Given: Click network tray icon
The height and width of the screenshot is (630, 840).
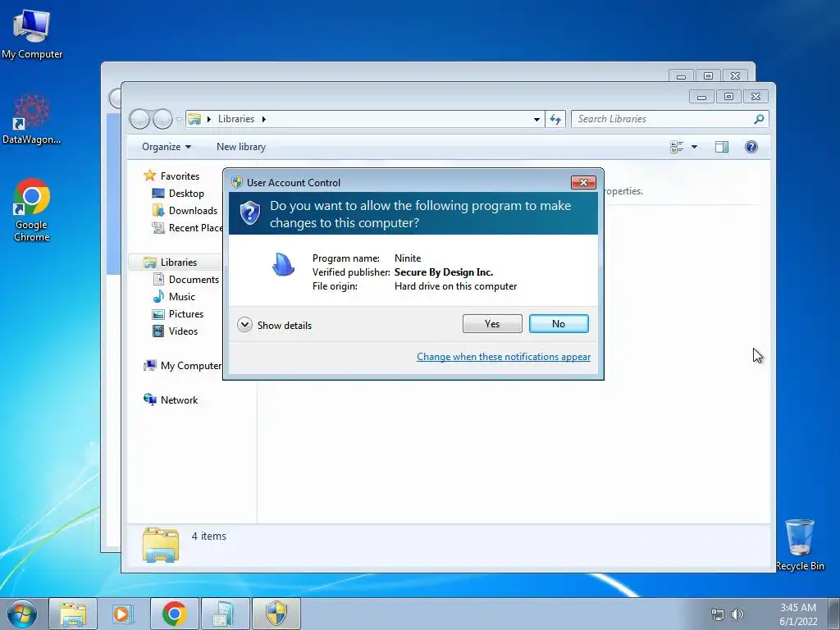Looking at the screenshot, I should tap(717, 614).
